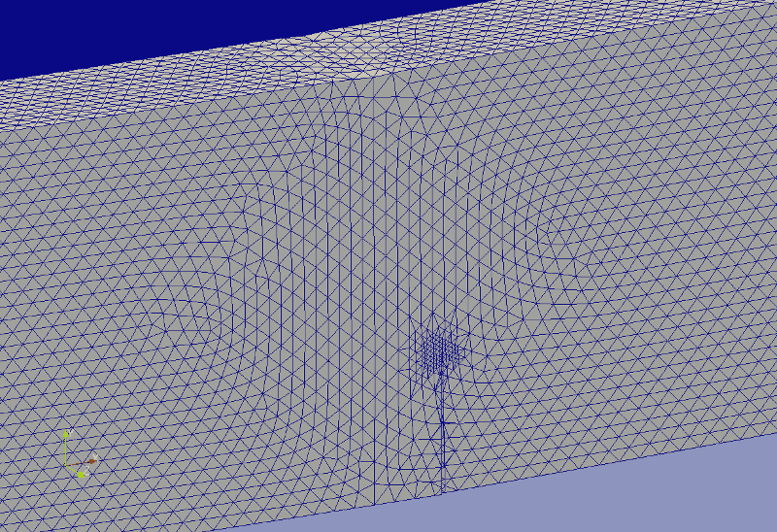777x532 pixels.
Task: Click the Y axis arrow of orientation widget
Action: point(65,448)
